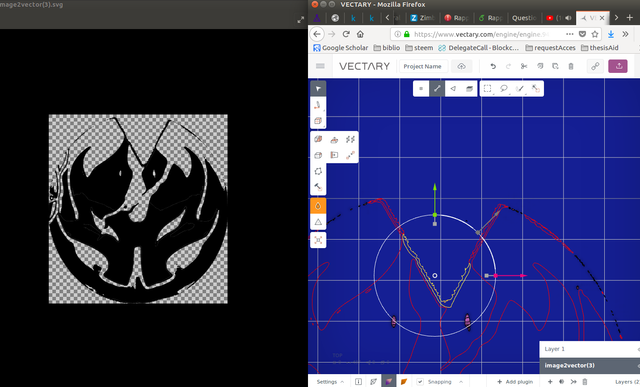Open the thesisAid bookmarks folder
This screenshot has width=640, height=387.
pyautogui.click(x=600, y=48)
